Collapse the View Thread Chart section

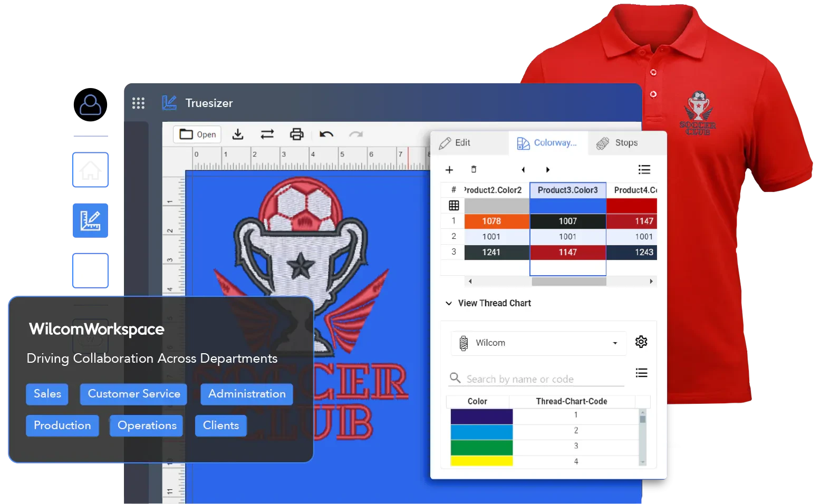[449, 303]
